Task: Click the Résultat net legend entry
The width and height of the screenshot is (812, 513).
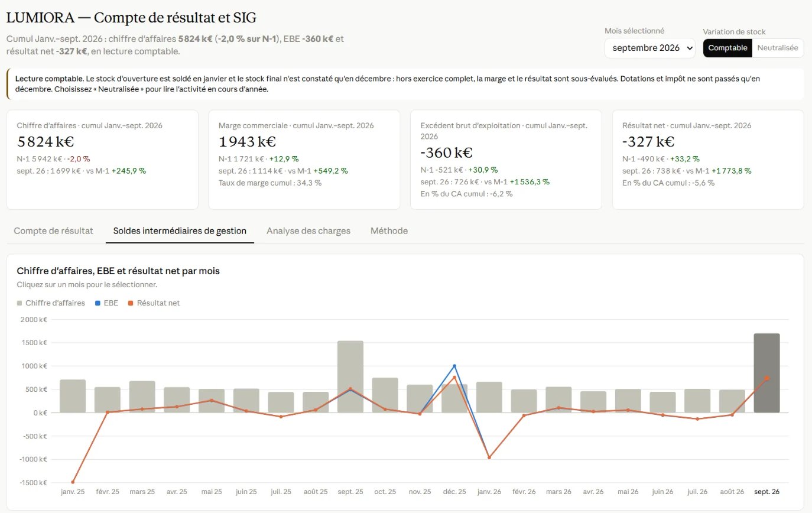Action: pos(154,303)
